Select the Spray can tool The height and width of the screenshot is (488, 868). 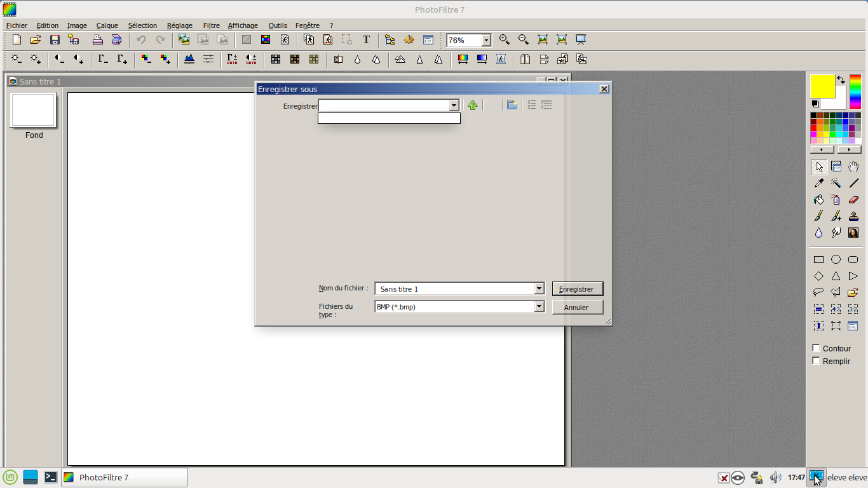pos(836,200)
